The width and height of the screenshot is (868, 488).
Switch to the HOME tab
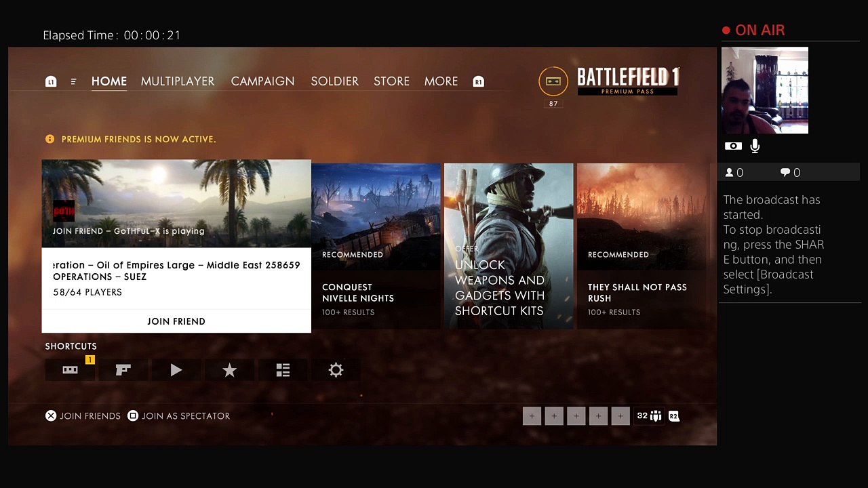109,81
